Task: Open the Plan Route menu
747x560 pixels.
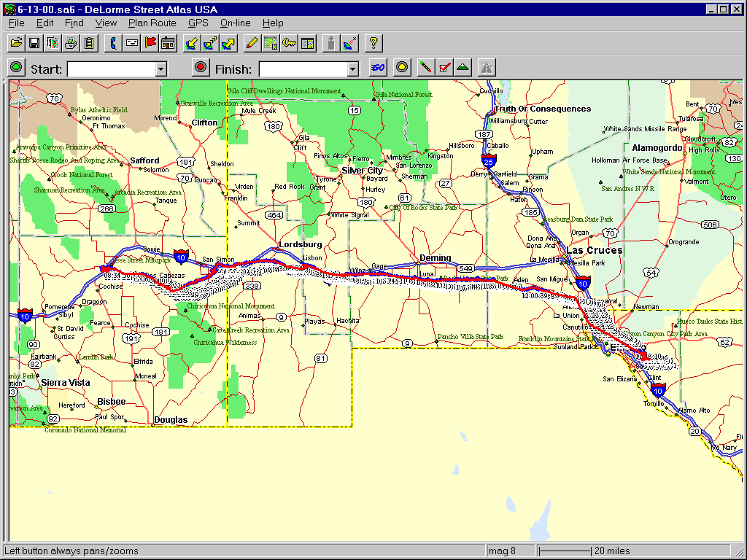Action: (152, 23)
